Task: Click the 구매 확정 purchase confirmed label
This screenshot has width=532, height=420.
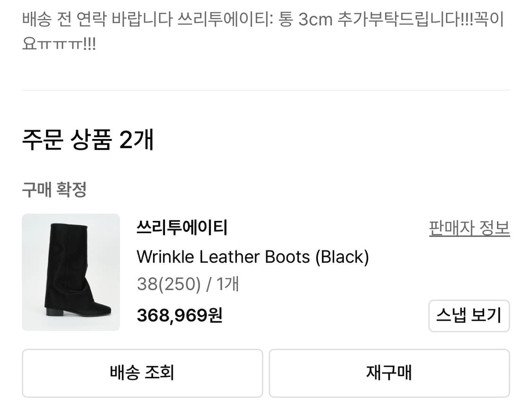Action: coord(53,189)
